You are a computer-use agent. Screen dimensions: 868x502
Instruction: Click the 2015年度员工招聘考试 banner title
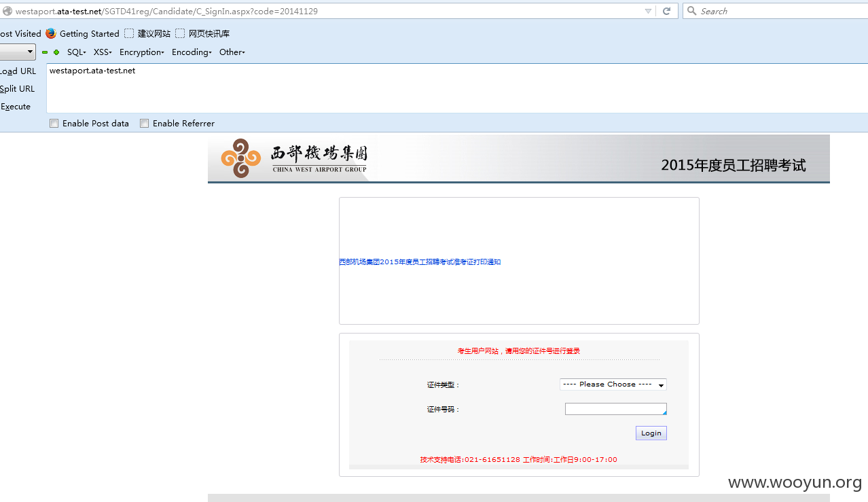click(x=734, y=165)
